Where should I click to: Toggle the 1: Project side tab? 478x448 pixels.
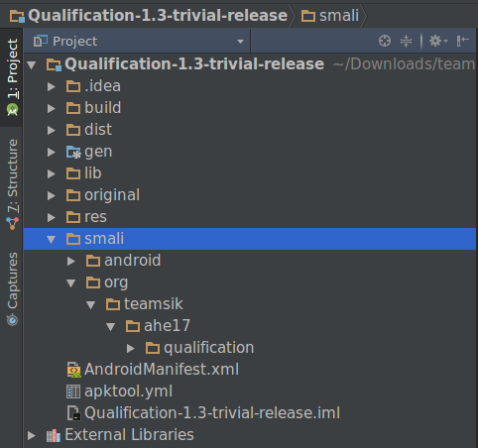[x=12, y=77]
